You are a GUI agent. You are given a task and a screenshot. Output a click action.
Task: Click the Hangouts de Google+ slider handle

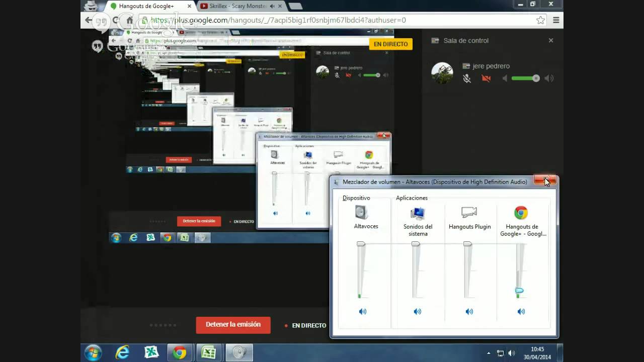pyautogui.click(x=519, y=291)
